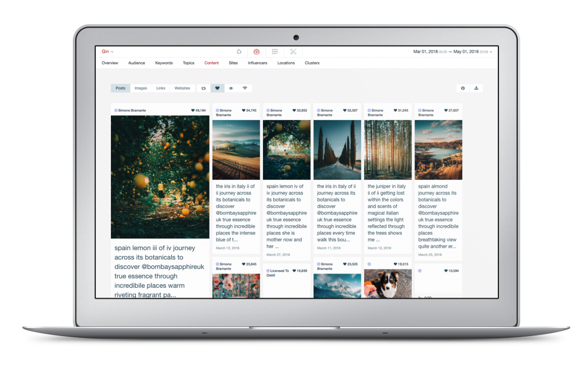
Task: Click the list view icon in top bar
Action: point(275,52)
